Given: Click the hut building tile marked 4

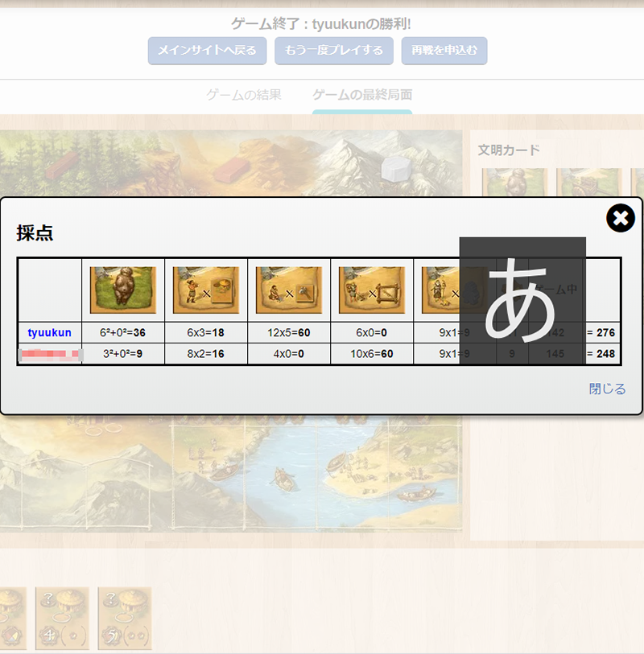Looking at the screenshot, I should 62,618.
